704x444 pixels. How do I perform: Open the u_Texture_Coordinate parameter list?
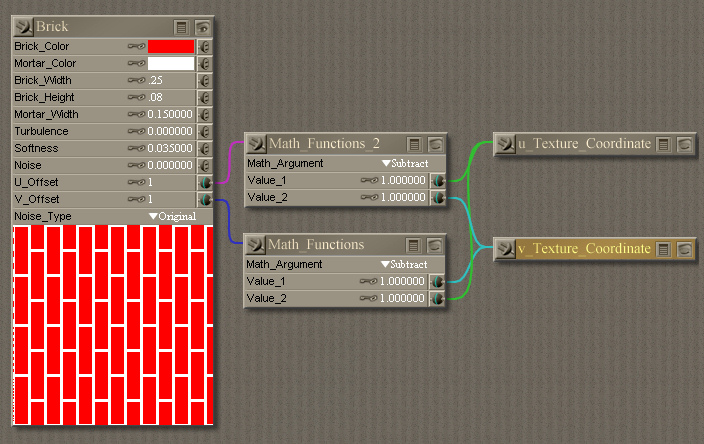click(x=663, y=145)
